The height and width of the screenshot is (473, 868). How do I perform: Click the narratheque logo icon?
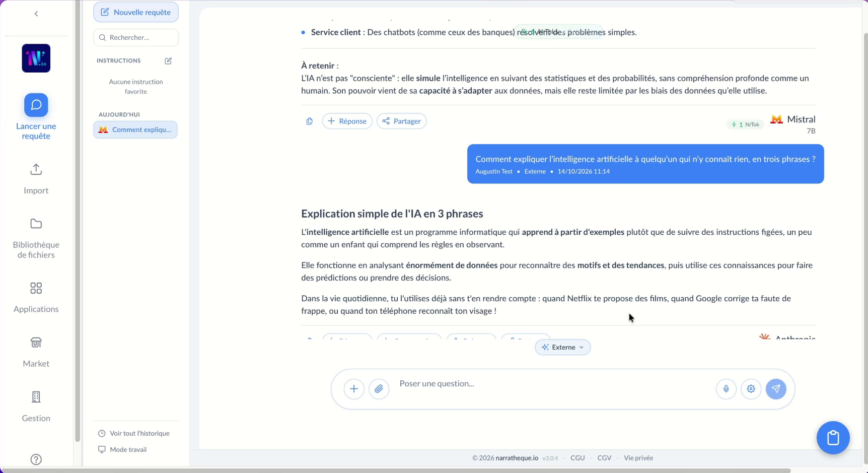pyautogui.click(x=36, y=58)
